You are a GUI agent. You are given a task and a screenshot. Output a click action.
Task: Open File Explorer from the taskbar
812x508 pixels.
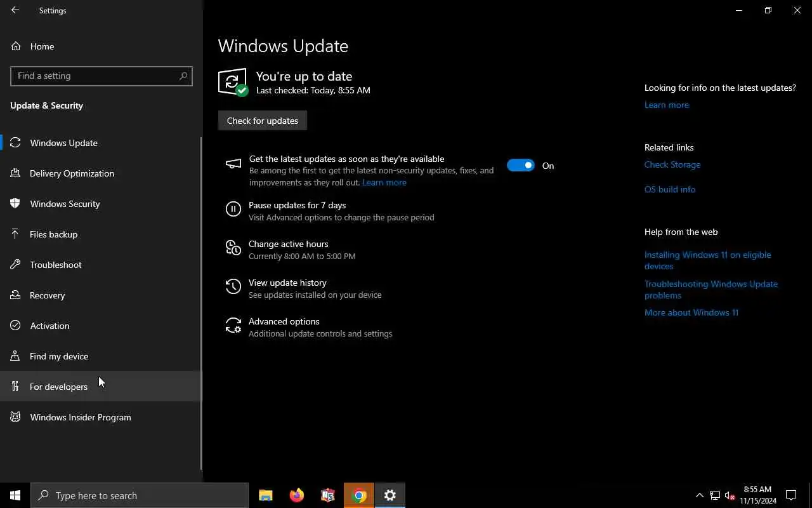(266, 495)
